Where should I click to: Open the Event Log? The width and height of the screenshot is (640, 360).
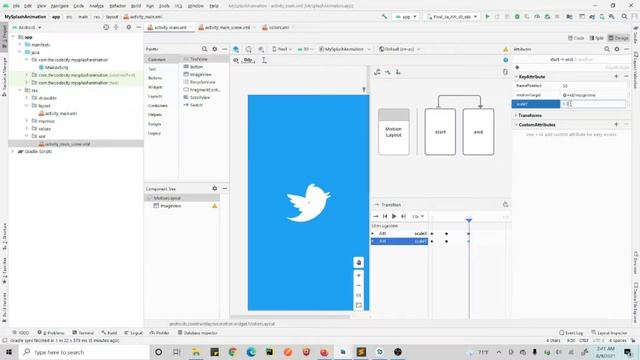571,333
